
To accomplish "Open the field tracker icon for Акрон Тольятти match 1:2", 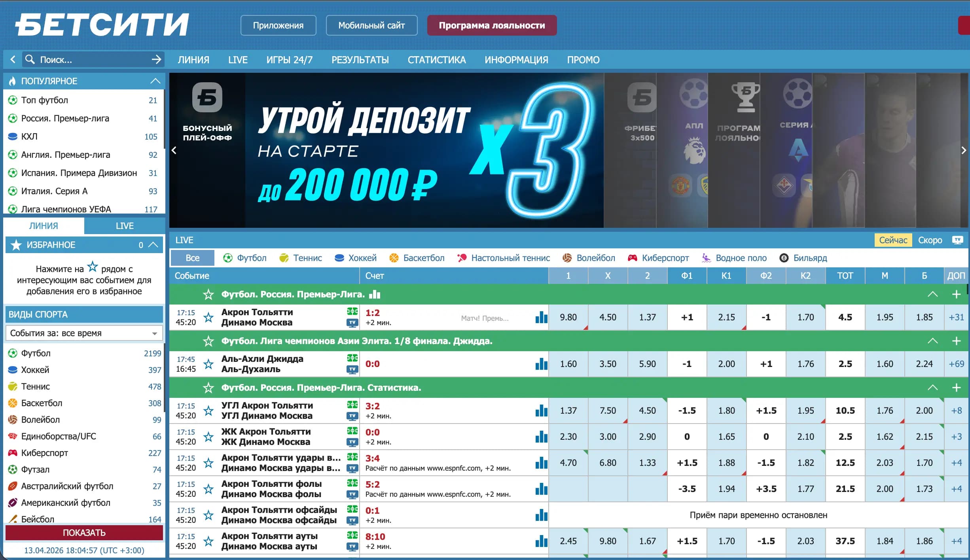I will click(x=352, y=312).
